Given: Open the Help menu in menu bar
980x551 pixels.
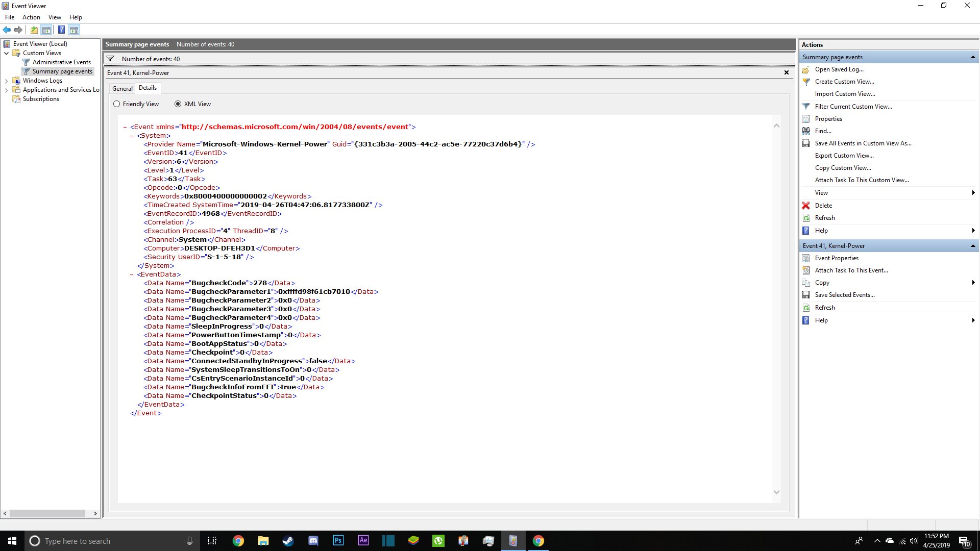Looking at the screenshot, I should pyautogui.click(x=76, y=17).
